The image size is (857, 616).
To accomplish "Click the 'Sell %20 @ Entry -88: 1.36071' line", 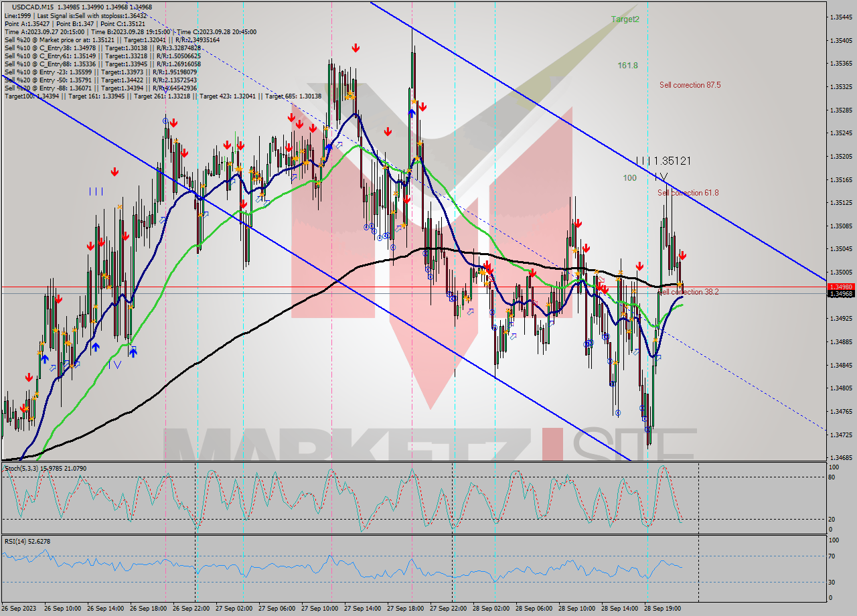I will point(100,88).
